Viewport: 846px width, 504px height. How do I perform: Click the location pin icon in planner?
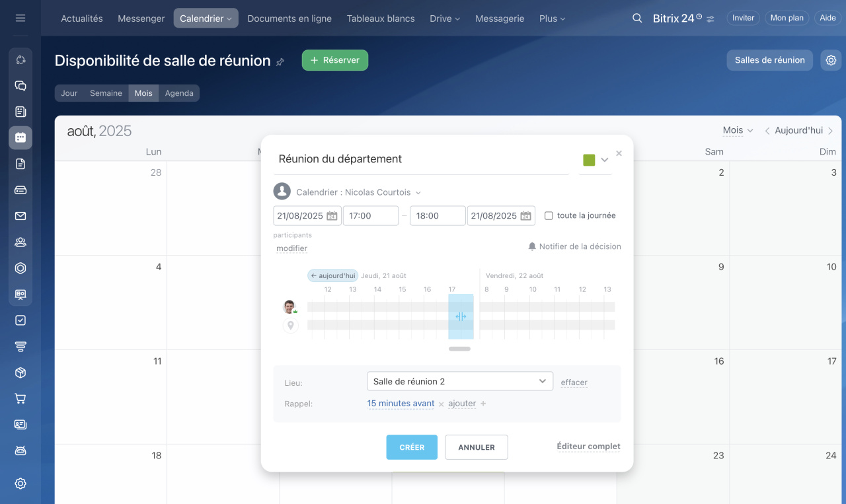coord(290,325)
